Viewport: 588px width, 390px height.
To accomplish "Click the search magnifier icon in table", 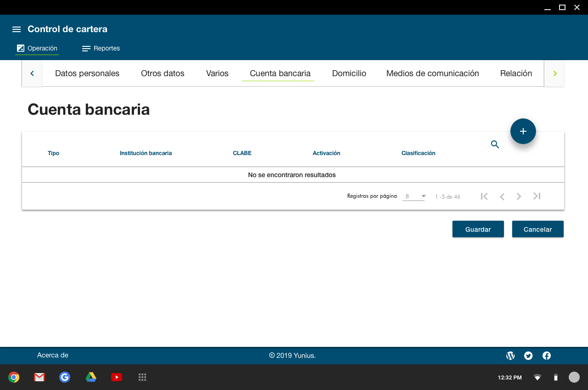I will [495, 145].
